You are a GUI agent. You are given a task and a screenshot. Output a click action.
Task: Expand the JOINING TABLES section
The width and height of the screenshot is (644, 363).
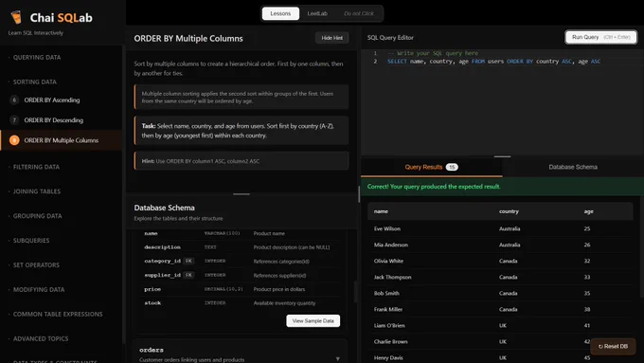click(37, 191)
